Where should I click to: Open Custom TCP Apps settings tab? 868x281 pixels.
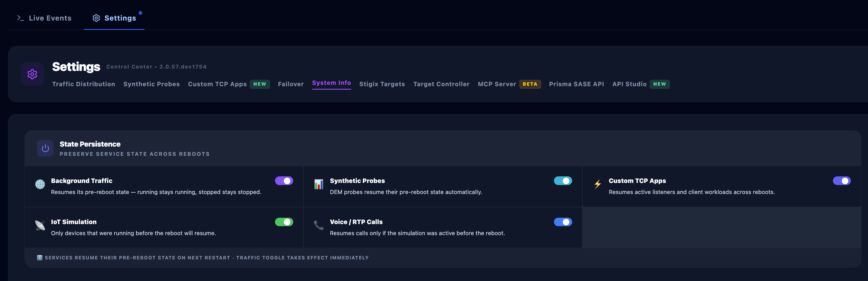[217, 84]
